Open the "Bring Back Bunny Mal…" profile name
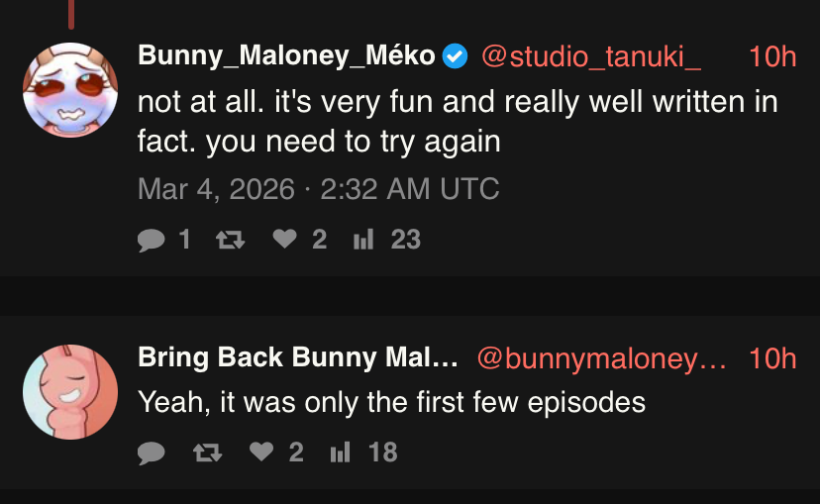Screen dimensions: 820x504 [x=298, y=358]
